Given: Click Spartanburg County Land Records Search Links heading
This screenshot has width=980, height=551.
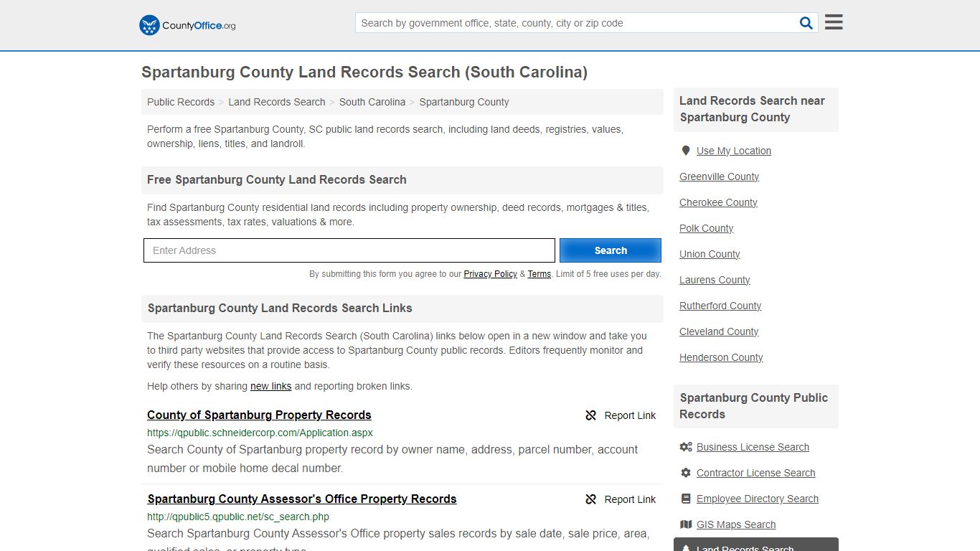Looking at the screenshot, I should [x=280, y=309].
